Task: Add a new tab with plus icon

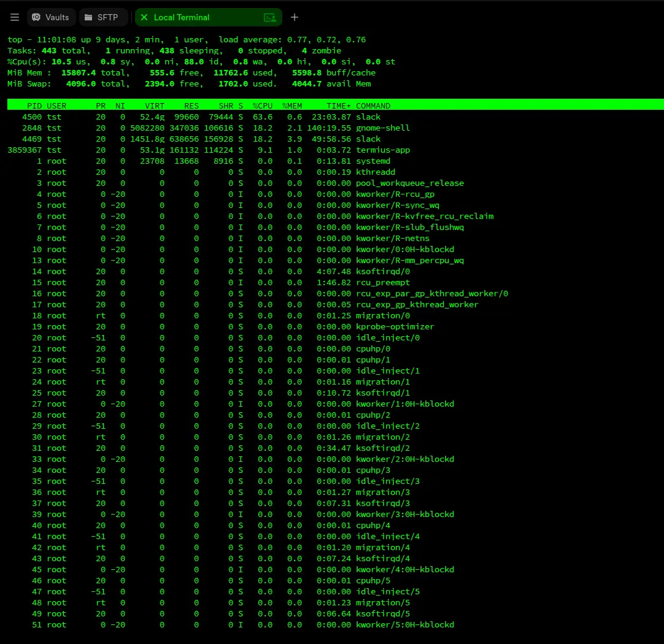Action: pyautogui.click(x=295, y=17)
